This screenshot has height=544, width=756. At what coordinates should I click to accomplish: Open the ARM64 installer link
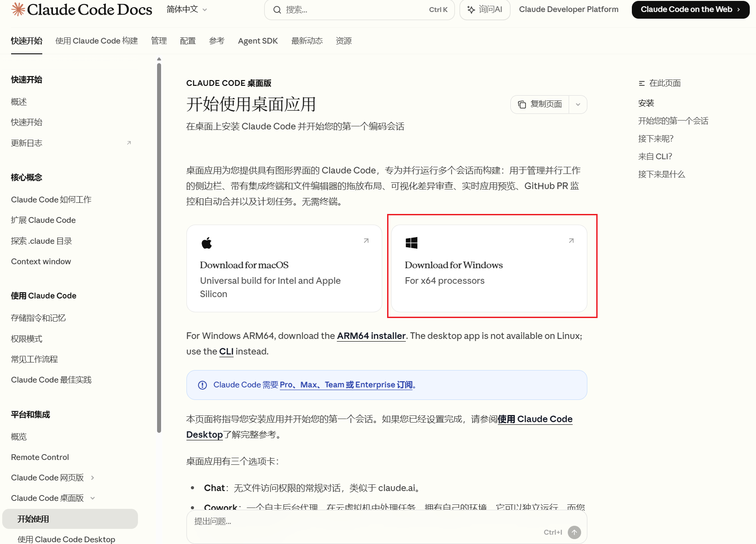tap(371, 336)
